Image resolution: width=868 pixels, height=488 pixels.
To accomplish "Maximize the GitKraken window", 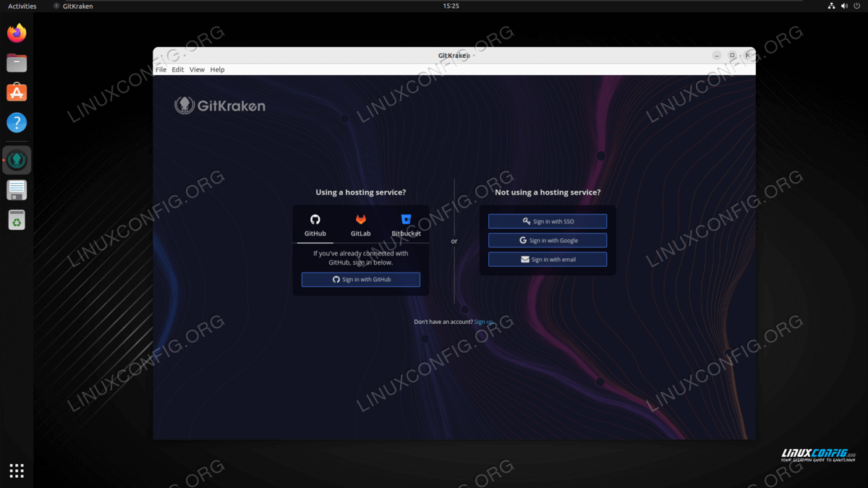I will point(732,56).
